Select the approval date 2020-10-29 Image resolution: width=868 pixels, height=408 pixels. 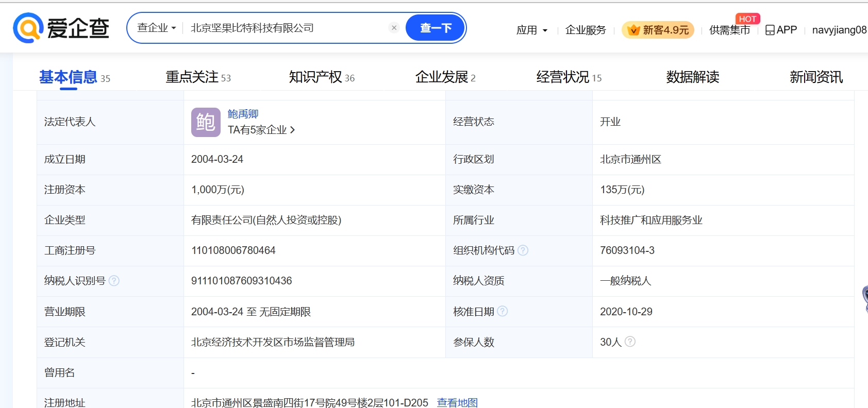click(x=626, y=312)
